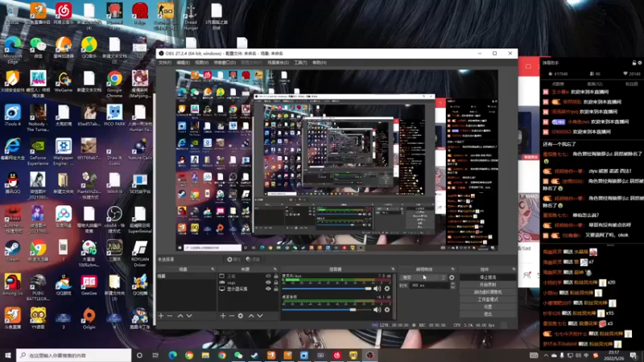Open desktop audio gear settings in mixer
This screenshot has height=362, width=644.
click(387, 310)
